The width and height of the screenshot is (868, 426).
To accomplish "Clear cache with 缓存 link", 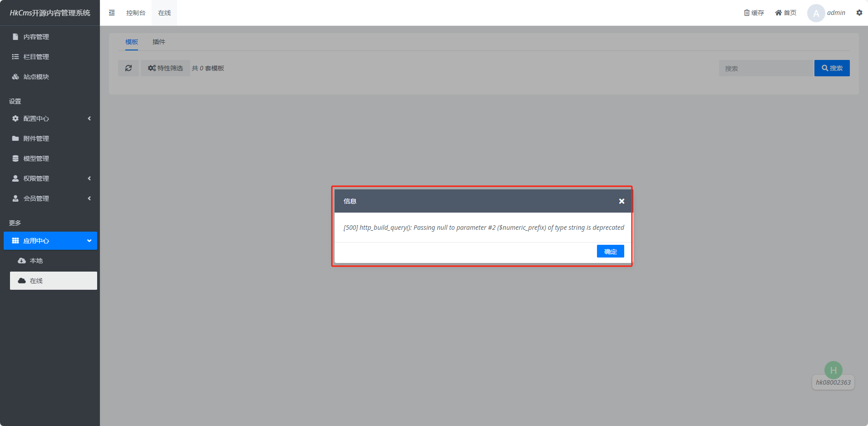I will [754, 13].
